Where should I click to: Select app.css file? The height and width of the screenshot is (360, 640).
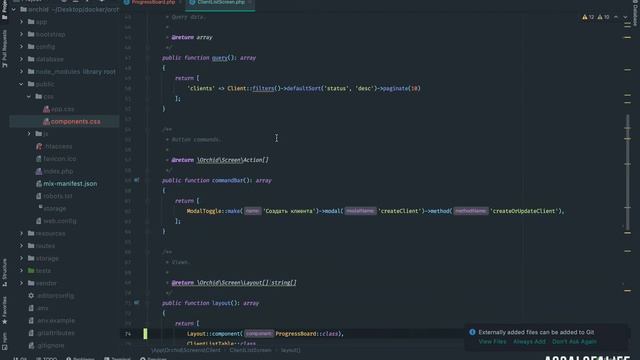point(62,109)
